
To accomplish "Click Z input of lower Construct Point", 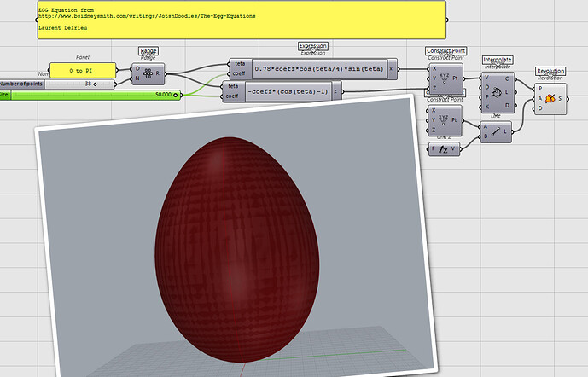I will point(434,130).
